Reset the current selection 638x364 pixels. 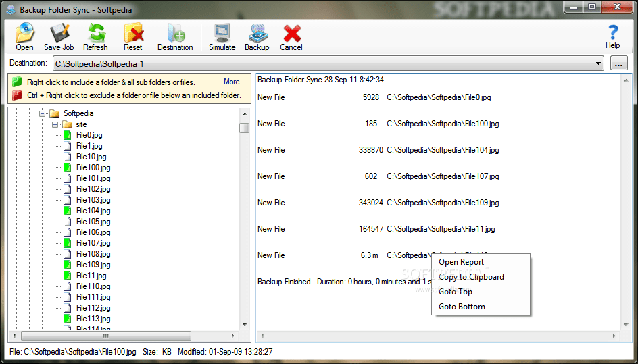point(133,37)
